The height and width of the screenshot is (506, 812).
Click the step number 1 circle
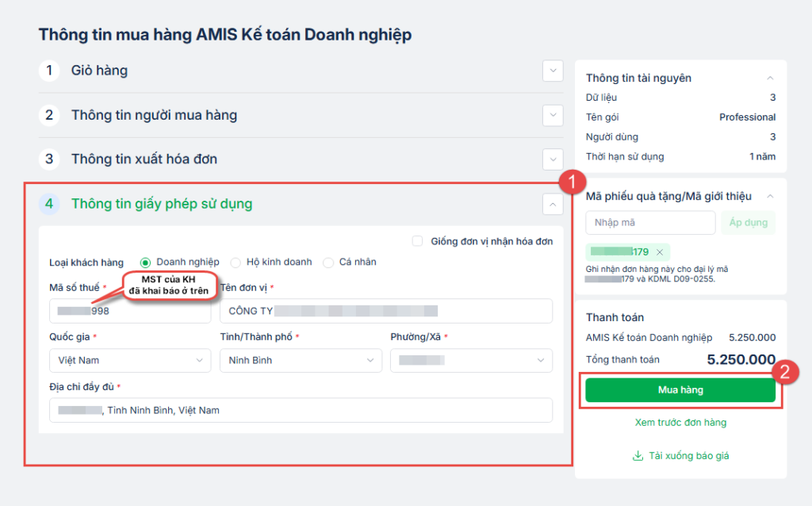click(49, 71)
